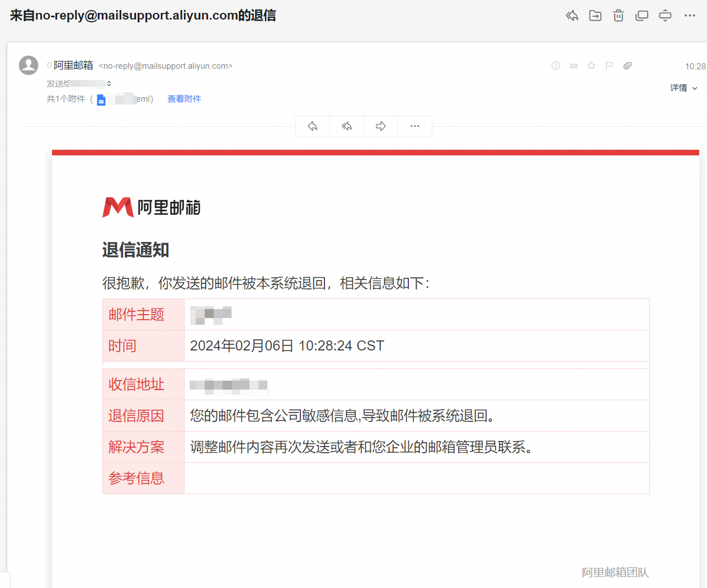Forward the email using the center toolbar
Screen dimensions: 707x588
[381, 126]
